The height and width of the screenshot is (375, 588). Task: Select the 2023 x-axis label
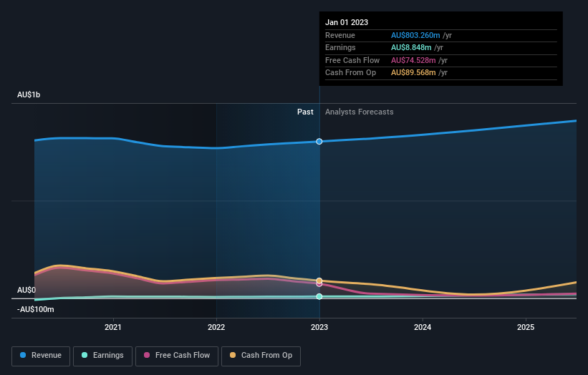tap(319, 327)
